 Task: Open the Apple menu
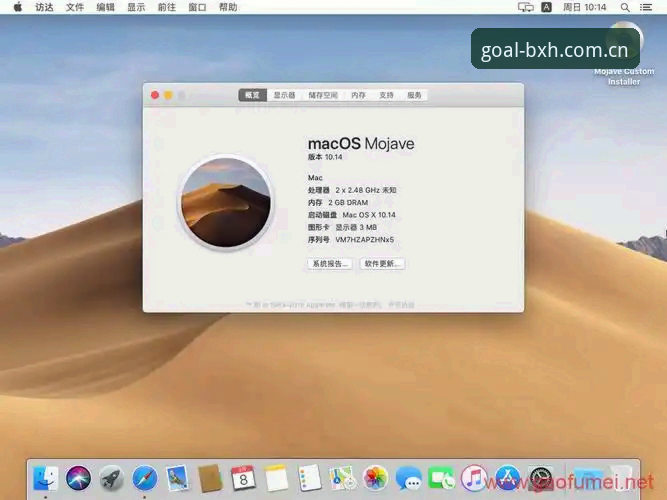click(x=17, y=7)
